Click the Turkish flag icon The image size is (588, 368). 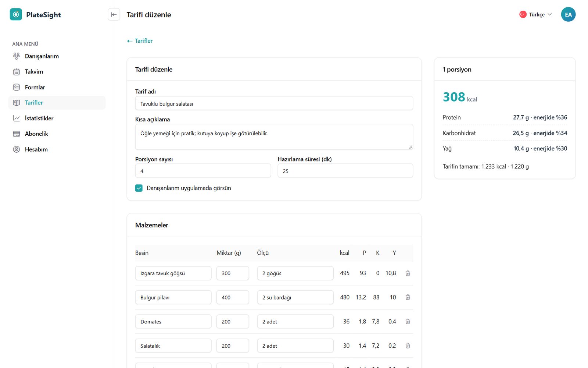pos(523,14)
